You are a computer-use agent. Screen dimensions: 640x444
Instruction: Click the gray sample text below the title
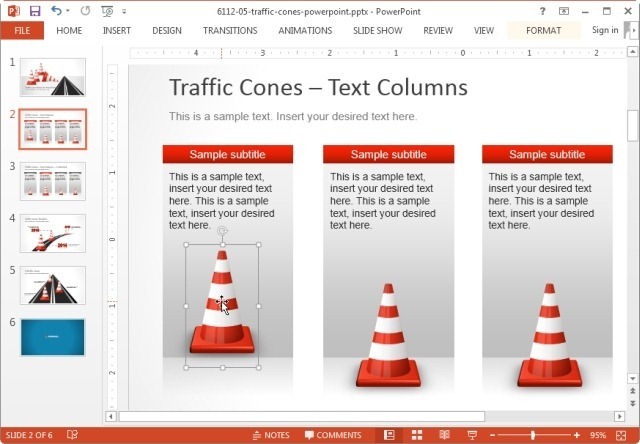click(x=293, y=117)
